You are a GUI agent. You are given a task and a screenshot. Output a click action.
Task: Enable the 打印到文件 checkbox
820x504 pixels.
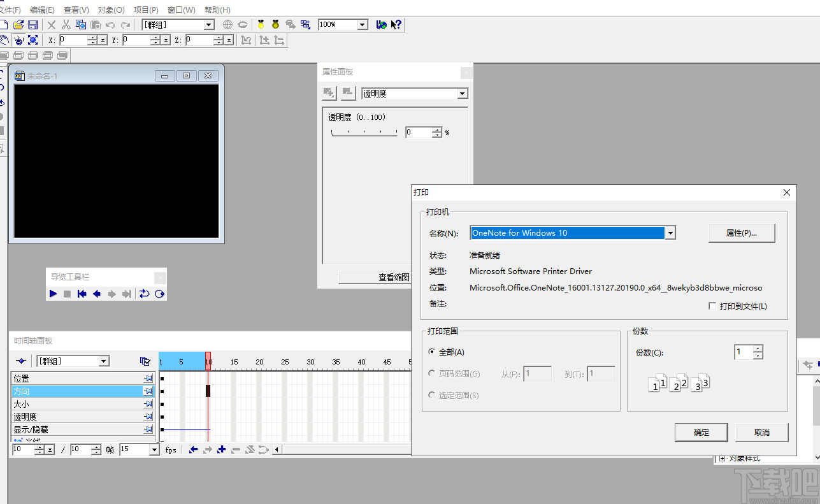pos(712,305)
